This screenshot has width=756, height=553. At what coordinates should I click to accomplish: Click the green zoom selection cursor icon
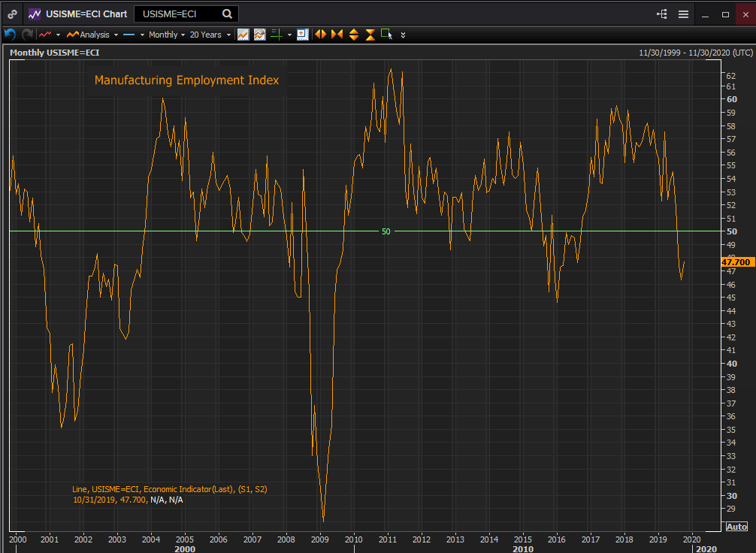coord(386,34)
